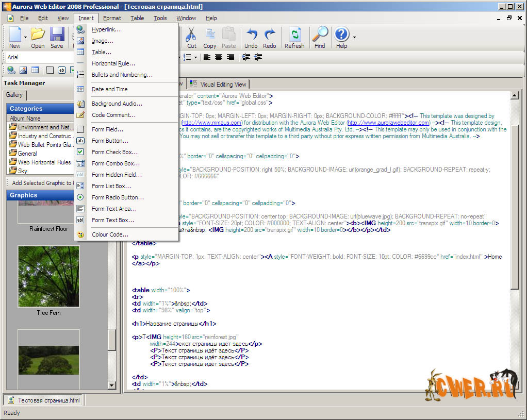The image size is (527, 420).
Task: Open Colour Code from Insert menu
Action: [110, 234]
